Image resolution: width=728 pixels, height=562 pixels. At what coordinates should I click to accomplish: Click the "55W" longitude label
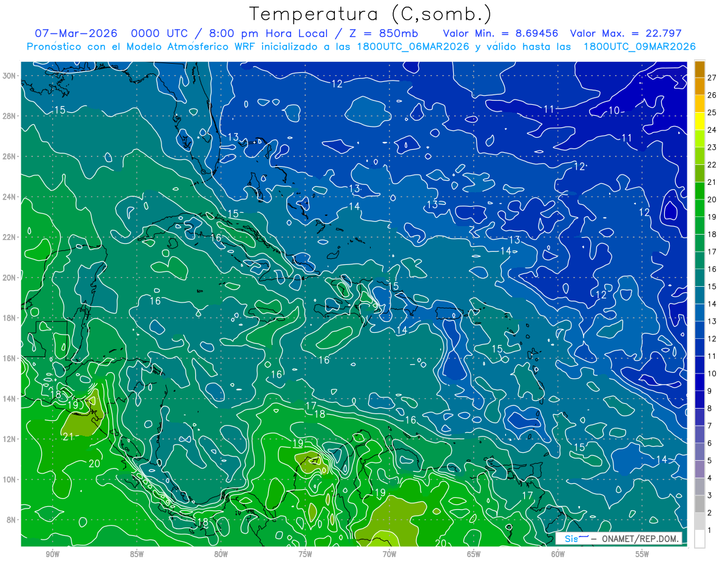(x=642, y=554)
